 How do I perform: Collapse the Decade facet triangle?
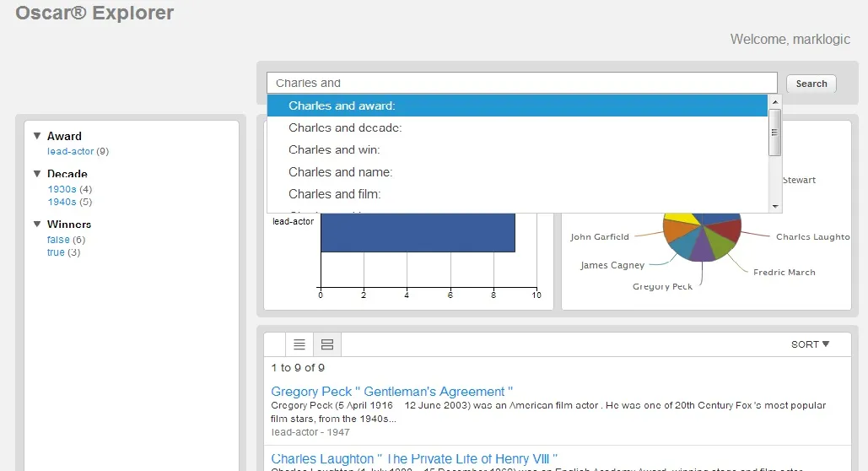pos(37,173)
